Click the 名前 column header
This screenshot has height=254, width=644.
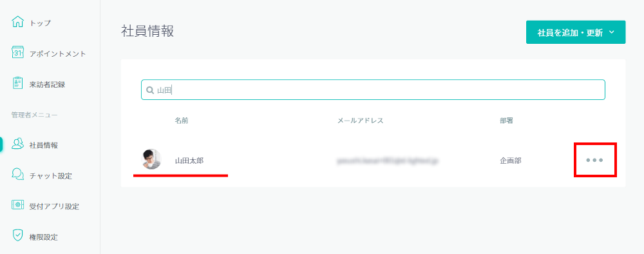181,121
